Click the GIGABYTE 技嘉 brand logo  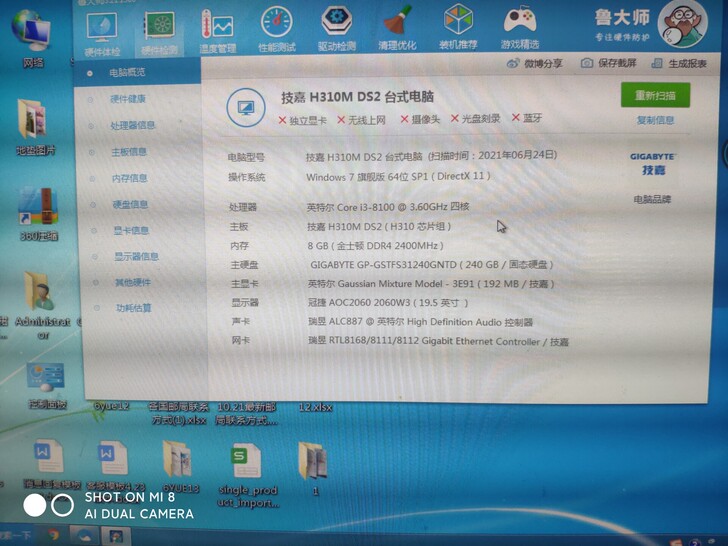click(653, 164)
